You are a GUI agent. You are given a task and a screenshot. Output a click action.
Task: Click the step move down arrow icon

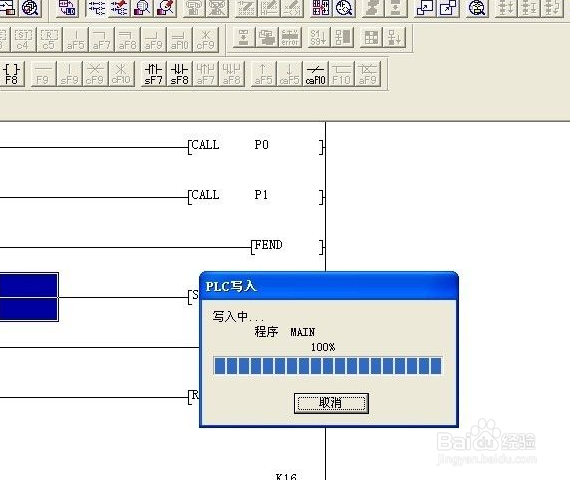click(x=394, y=37)
